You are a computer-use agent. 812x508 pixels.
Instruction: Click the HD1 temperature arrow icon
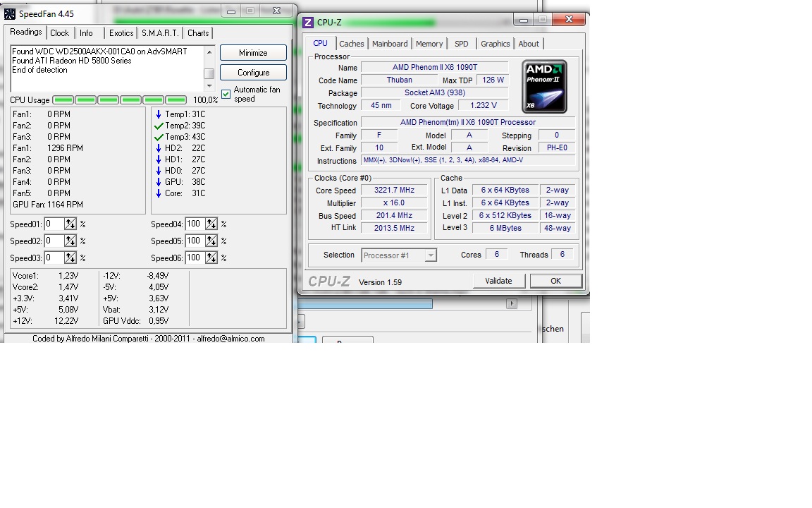click(159, 159)
